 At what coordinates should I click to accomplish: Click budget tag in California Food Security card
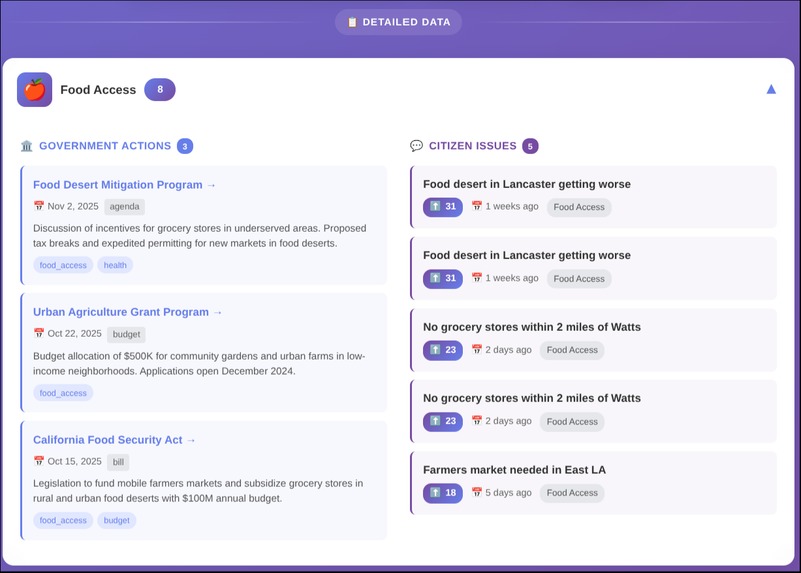tap(116, 520)
